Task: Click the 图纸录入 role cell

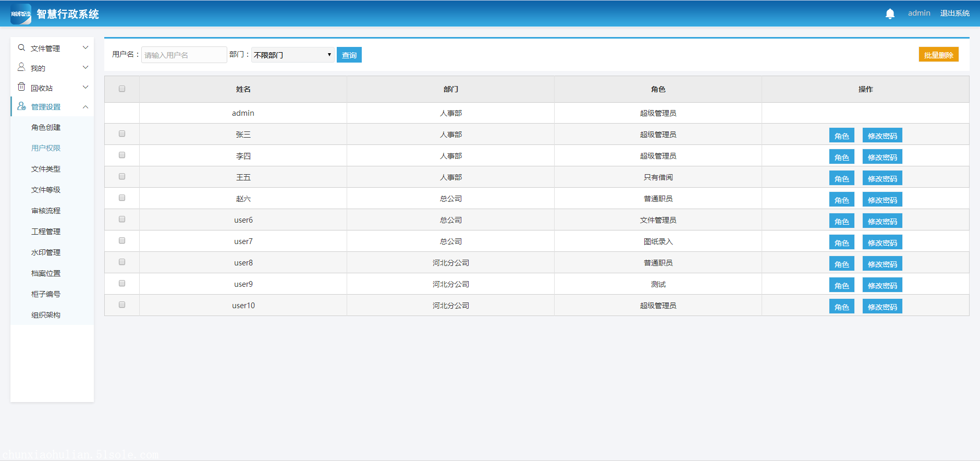Action: 658,241
